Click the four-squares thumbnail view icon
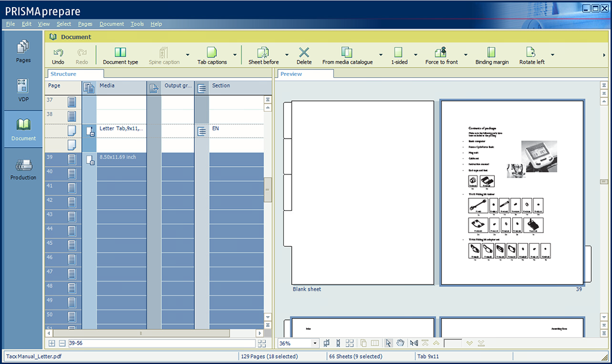 click(x=350, y=343)
